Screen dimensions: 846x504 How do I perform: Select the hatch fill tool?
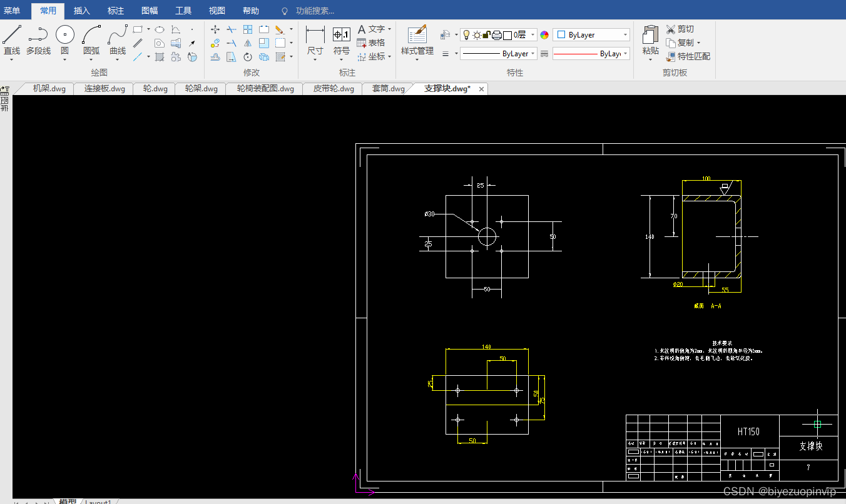[x=160, y=57]
